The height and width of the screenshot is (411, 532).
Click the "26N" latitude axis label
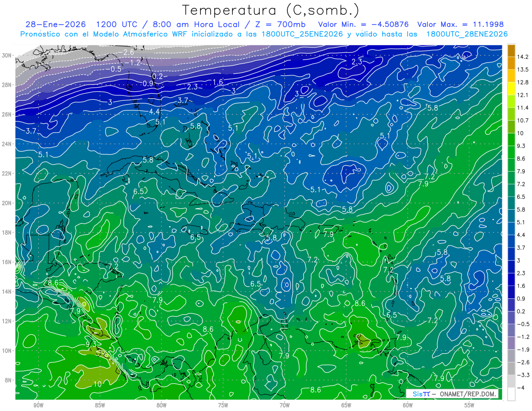click(x=7, y=114)
